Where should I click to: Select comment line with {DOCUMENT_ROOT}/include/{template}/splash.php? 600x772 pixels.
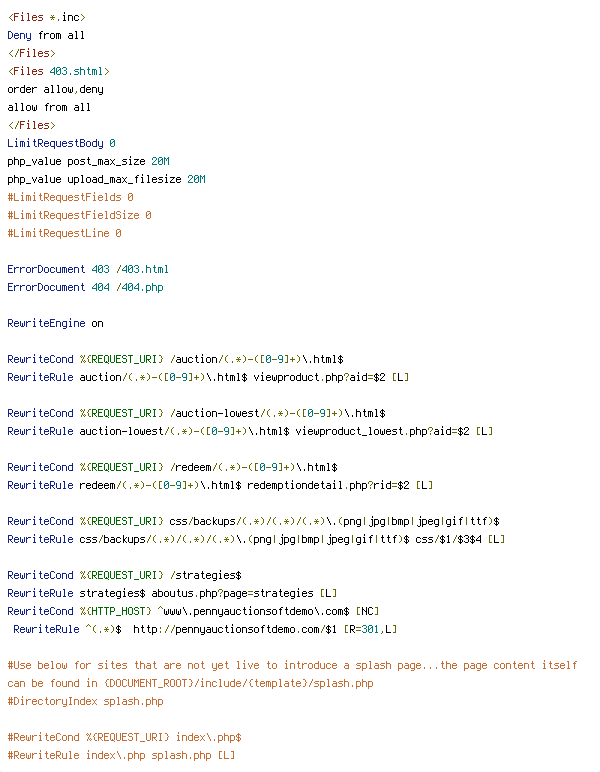click(x=190, y=683)
